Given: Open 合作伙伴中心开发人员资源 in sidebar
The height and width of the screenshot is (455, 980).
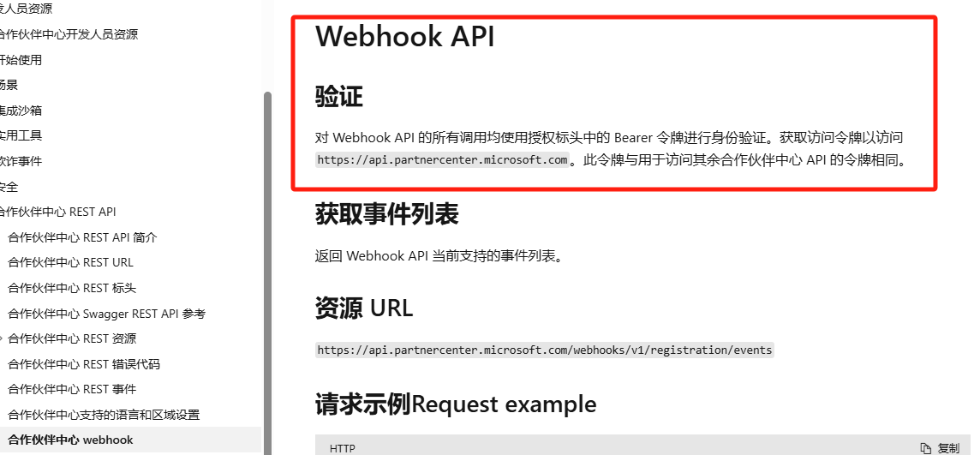Looking at the screenshot, I should [69, 34].
